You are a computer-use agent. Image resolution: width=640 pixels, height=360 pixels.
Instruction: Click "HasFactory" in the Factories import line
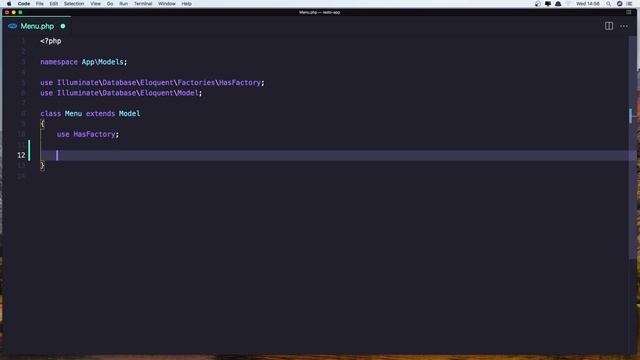click(x=240, y=82)
